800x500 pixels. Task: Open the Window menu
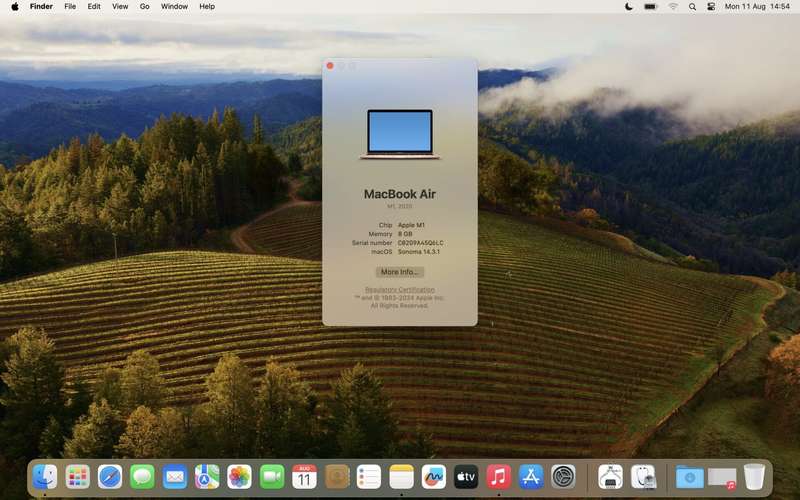[x=174, y=7]
